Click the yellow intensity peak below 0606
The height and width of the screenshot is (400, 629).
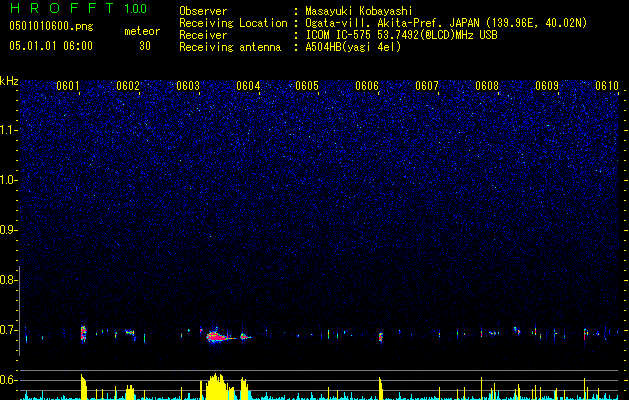381,388
